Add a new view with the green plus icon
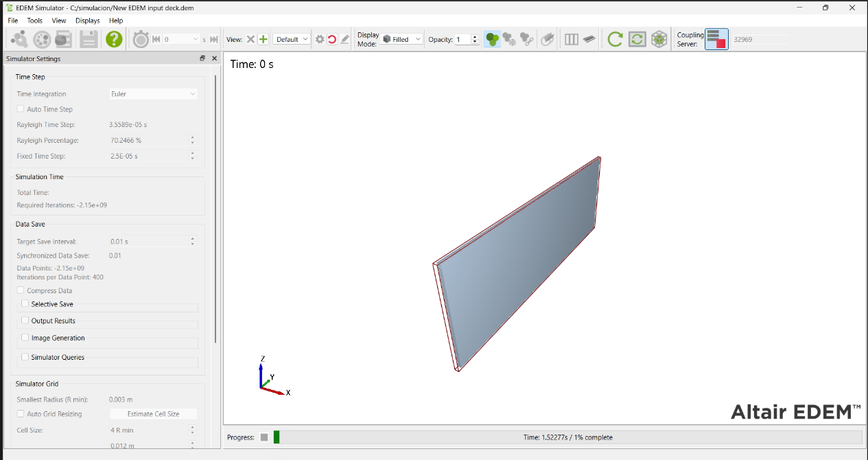 263,40
